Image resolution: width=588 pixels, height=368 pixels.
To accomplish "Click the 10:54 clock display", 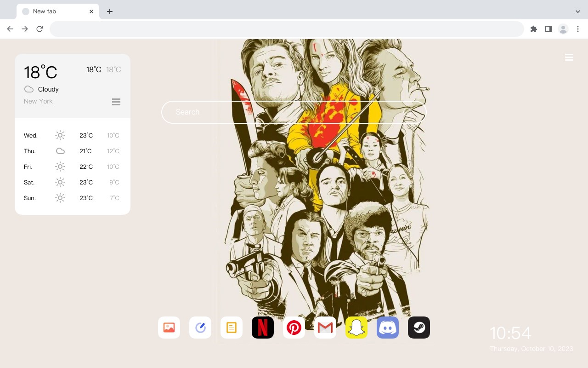I will [x=510, y=333].
